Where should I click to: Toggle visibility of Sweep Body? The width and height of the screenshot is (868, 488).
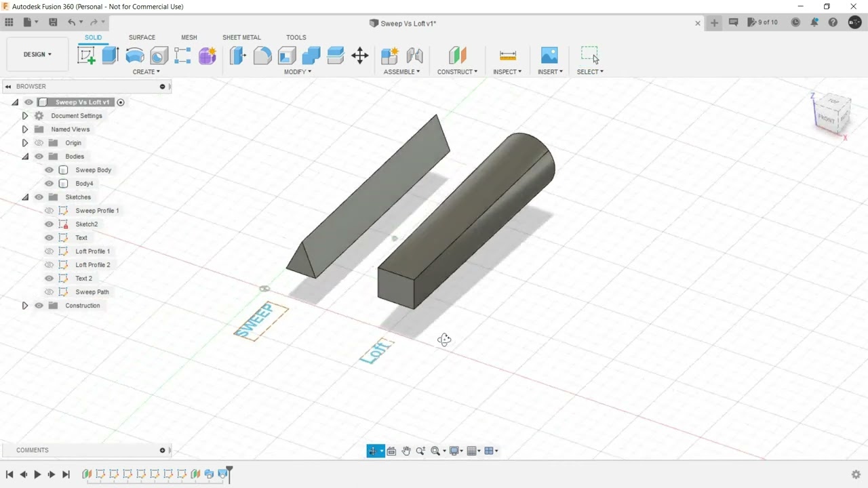tap(49, 170)
